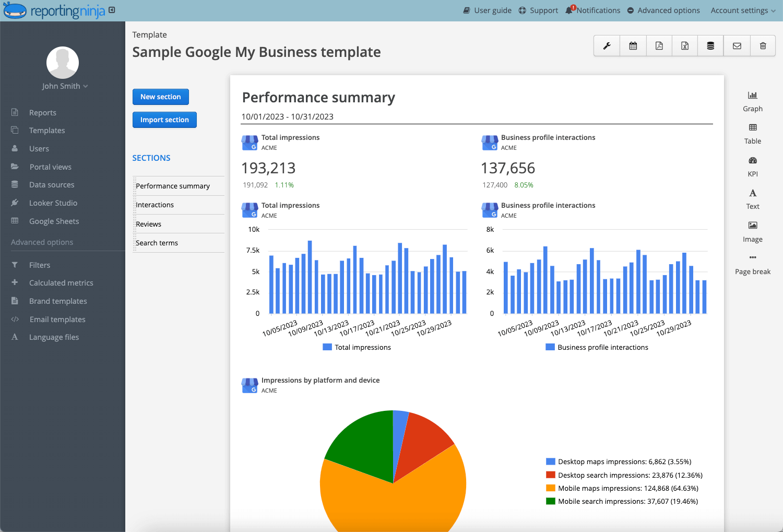Select Performance summary section
Image resolution: width=783 pixels, height=532 pixels.
click(x=179, y=186)
